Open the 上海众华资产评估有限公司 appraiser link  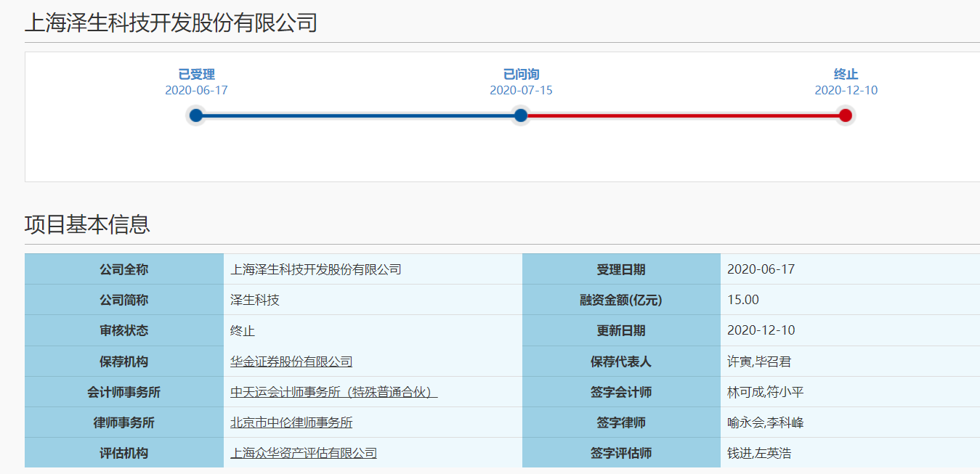click(x=304, y=453)
